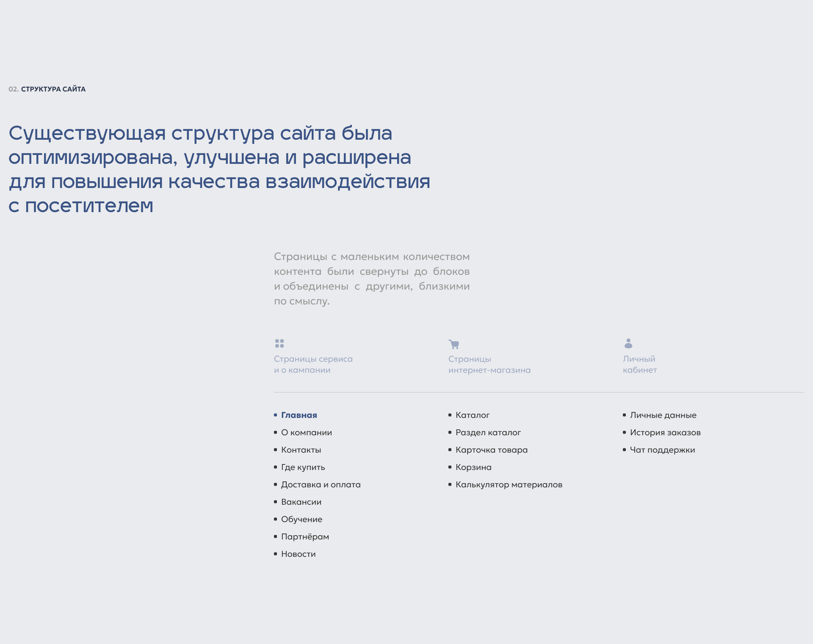Select Карточка товара entry
The image size is (813, 644).
(491, 450)
